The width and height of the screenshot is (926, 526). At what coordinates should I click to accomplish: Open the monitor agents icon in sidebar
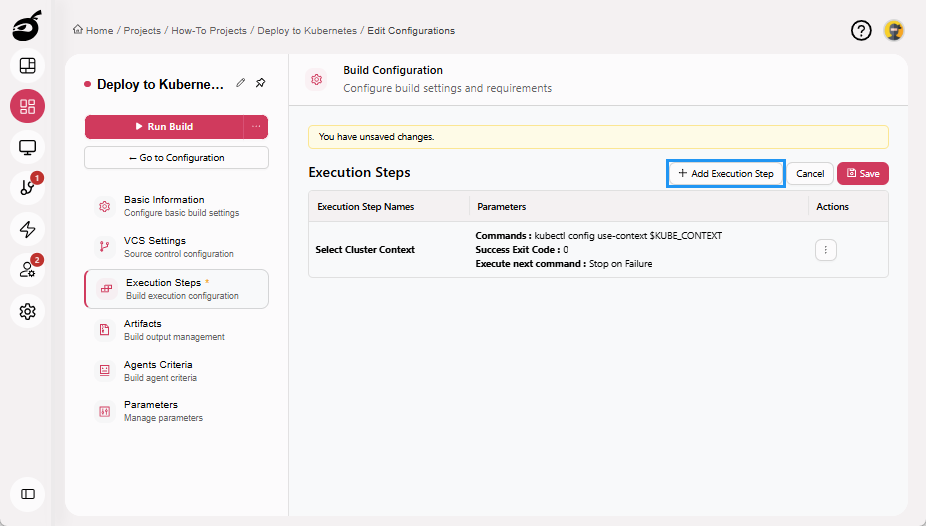click(27, 147)
